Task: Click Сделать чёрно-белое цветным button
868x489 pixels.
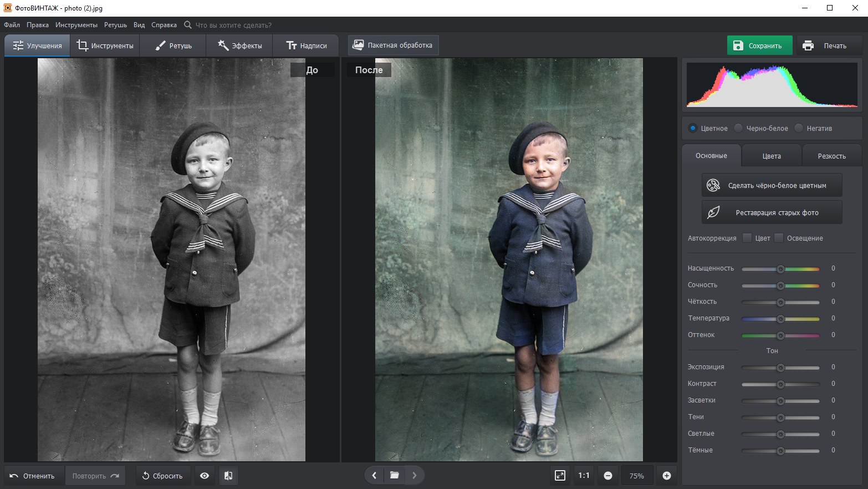Action: click(772, 185)
